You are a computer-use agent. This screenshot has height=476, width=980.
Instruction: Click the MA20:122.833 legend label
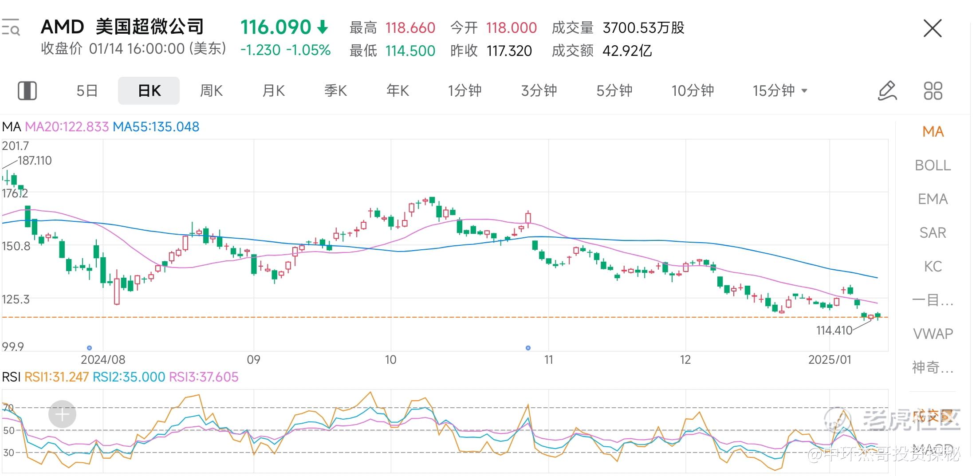point(67,127)
